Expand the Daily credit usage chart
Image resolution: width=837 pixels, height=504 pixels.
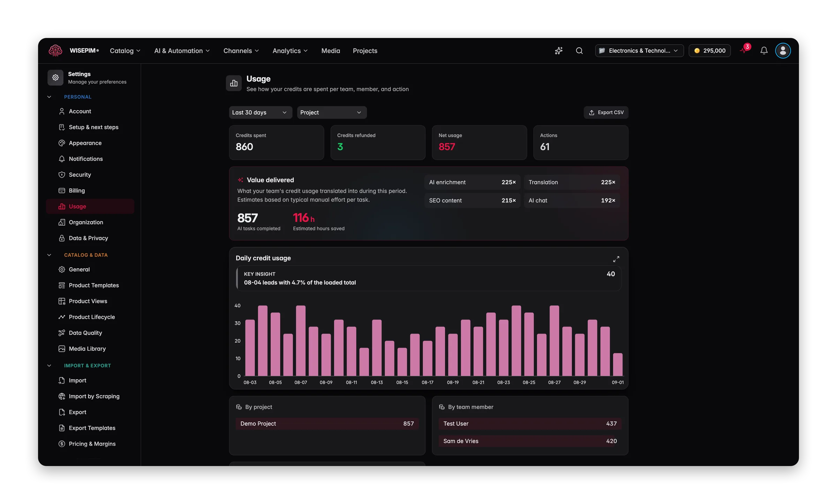click(616, 259)
